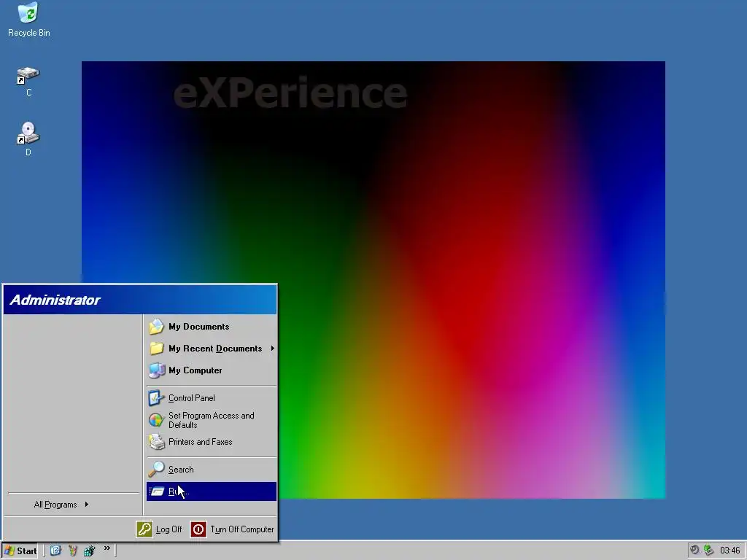Viewport: 747px width, 560px height.
Task: Click the Log Off button
Action: tap(159, 529)
